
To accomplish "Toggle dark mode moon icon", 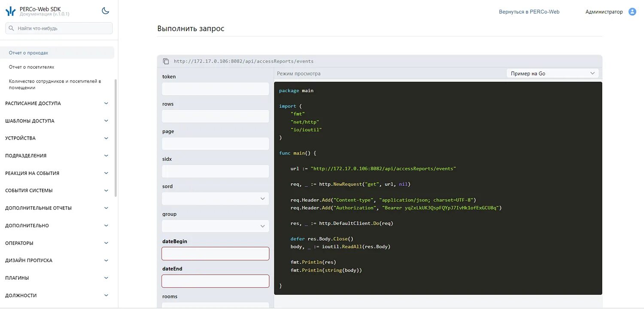I will (x=105, y=11).
